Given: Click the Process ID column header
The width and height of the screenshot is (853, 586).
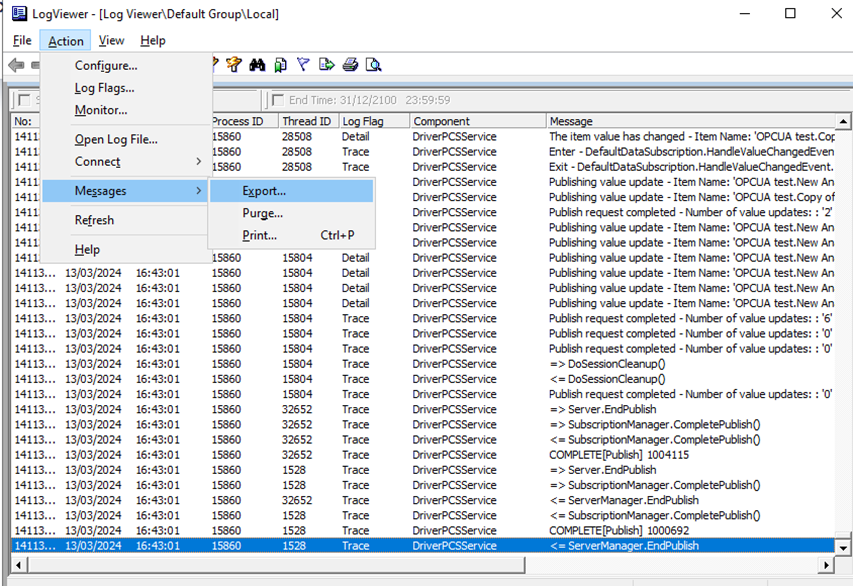Looking at the screenshot, I should [245, 121].
